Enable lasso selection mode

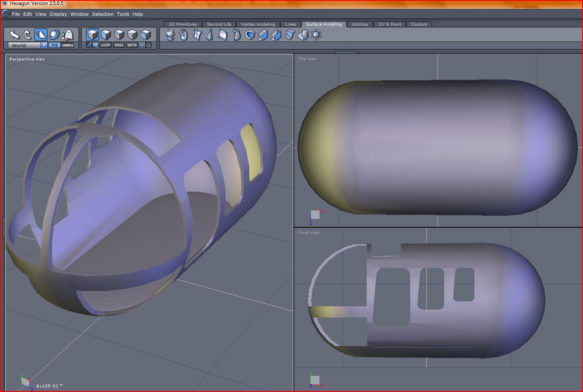(148, 45)
